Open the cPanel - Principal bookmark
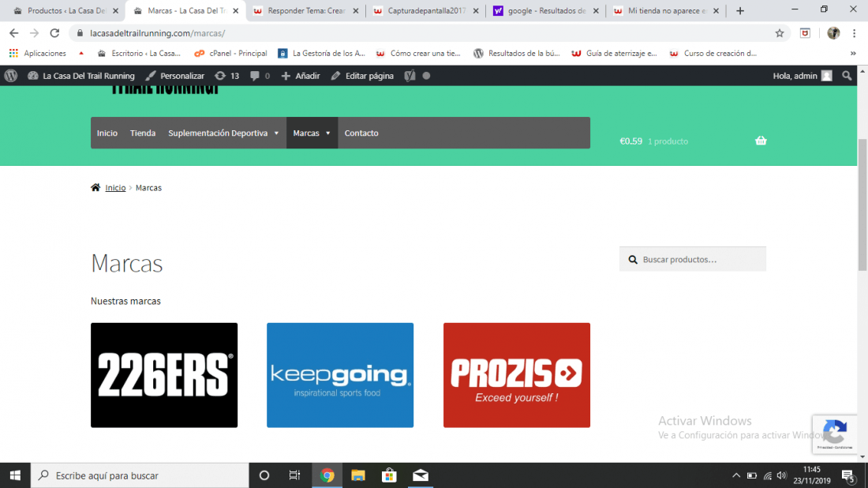This screenshot has height=488, width=868. pyautogui.click(x=231, y=53)
